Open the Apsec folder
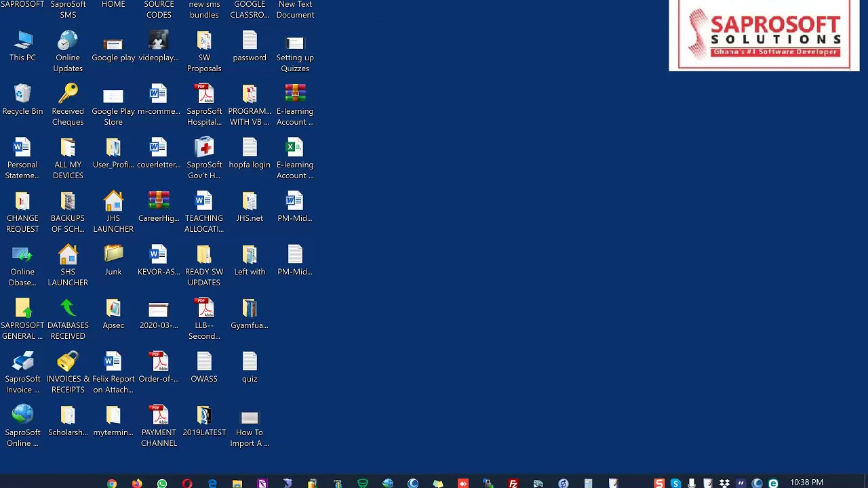Viewport: 868px width, 488px height. pyautogui.click(x=113, y=314)
